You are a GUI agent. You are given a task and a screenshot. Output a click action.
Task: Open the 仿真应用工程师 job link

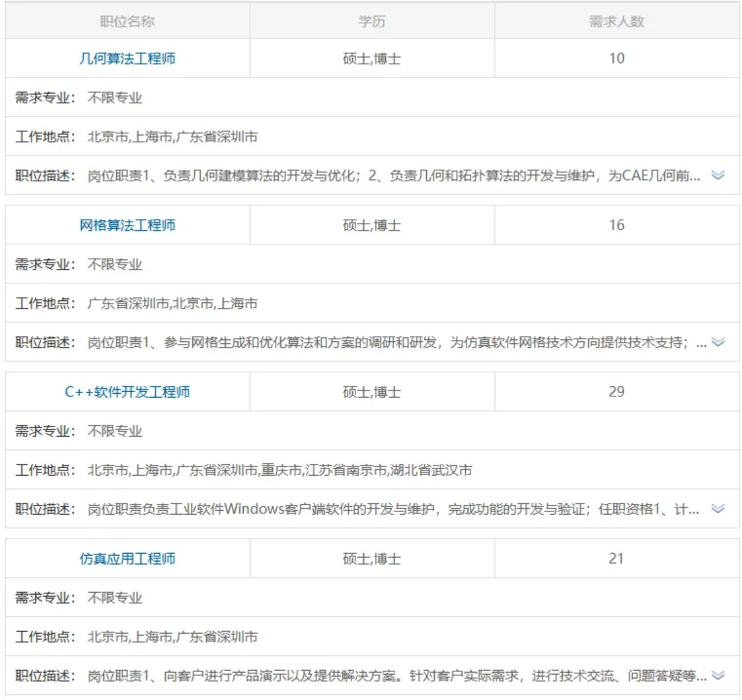(x=127, y=559)
